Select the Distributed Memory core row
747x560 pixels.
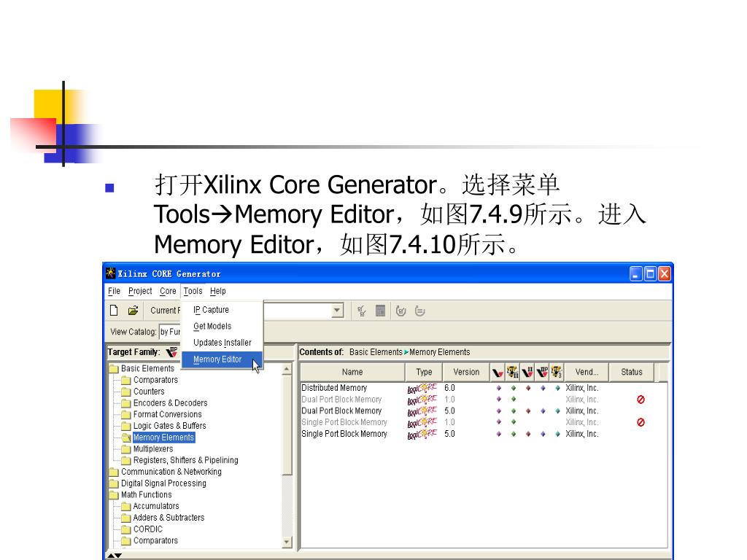tap(484, 388)
